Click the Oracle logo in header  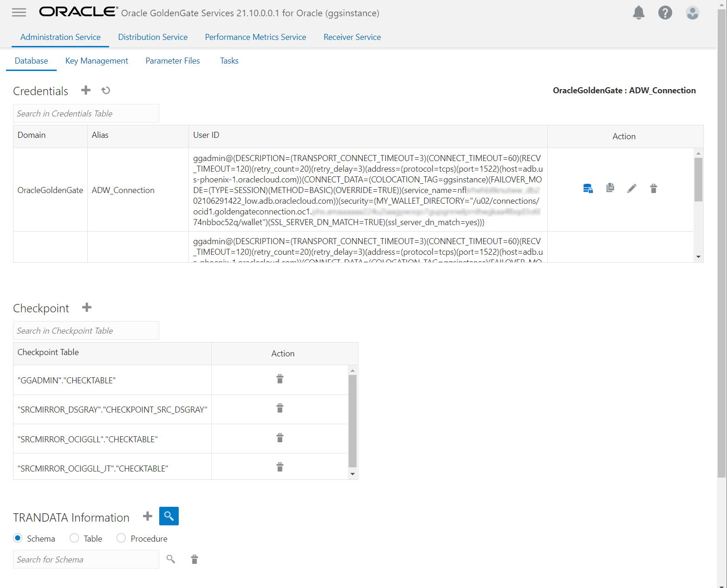click(x=78, y=12)
